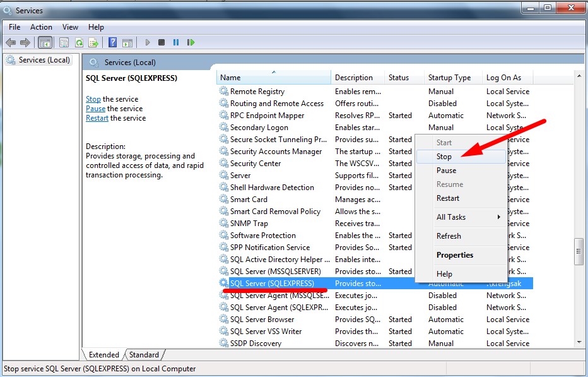Click the Pause Service toolbar icon

176,42
